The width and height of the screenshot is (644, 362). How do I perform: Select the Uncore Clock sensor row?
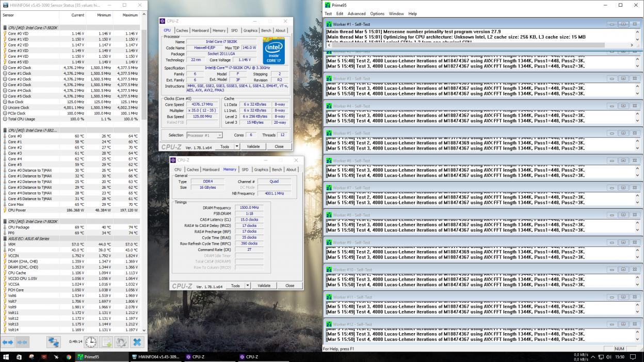click(71, 108)
